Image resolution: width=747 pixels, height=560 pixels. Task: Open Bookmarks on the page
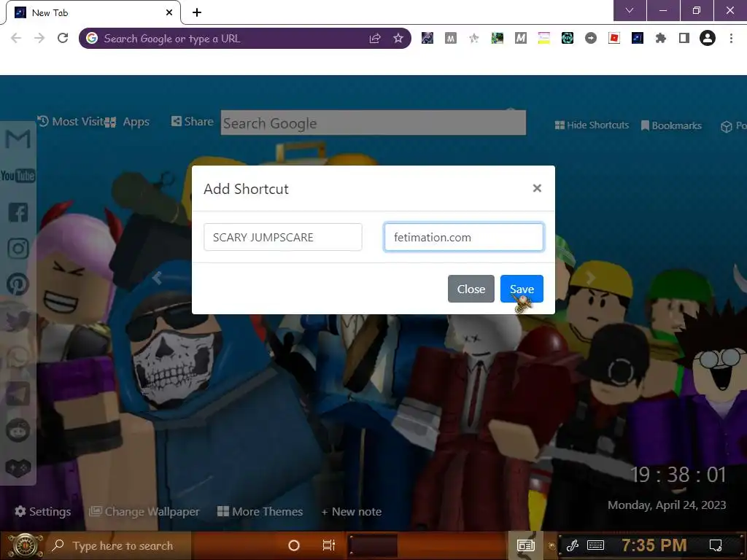click(x=671, y=125)
